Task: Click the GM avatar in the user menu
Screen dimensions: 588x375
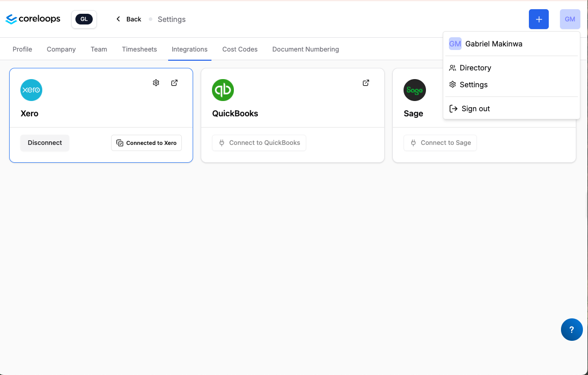Action: 455,44
